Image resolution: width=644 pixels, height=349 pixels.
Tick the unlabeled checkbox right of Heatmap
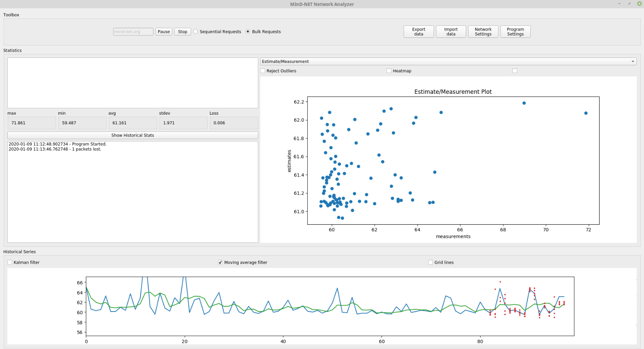coord(515,71)
